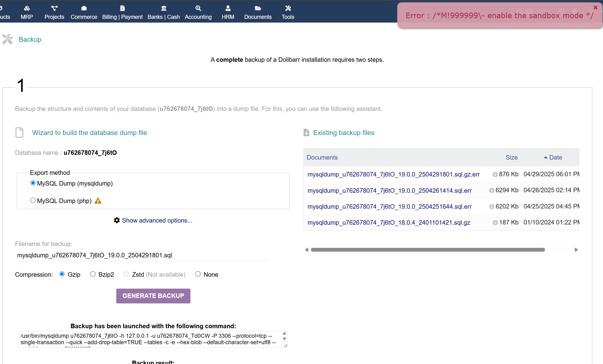The height and width of the screenshot is (364, 603).
Task: Click Generate Backup button
Action: (153, 296)
